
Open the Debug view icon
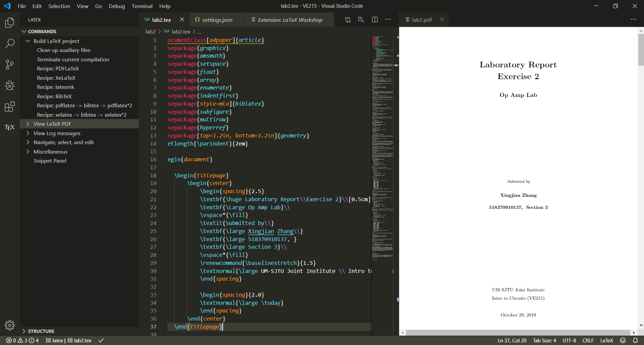coord(10,85)
